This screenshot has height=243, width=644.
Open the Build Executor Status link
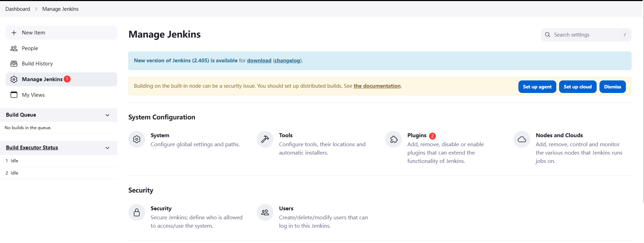coord(32,148)
